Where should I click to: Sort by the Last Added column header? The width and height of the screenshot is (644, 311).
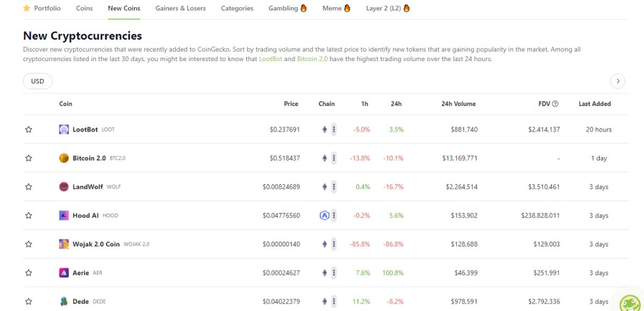pyautogui.click(x=595, y=104)
